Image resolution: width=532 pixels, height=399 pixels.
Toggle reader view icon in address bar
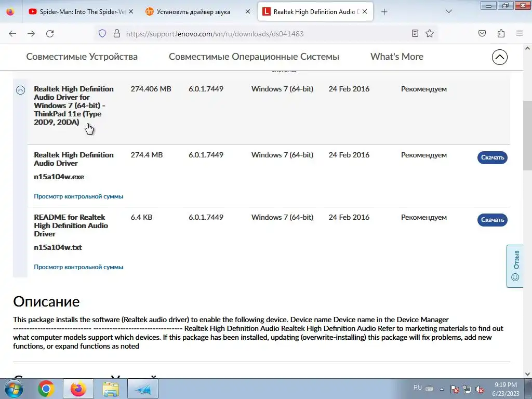415,33
